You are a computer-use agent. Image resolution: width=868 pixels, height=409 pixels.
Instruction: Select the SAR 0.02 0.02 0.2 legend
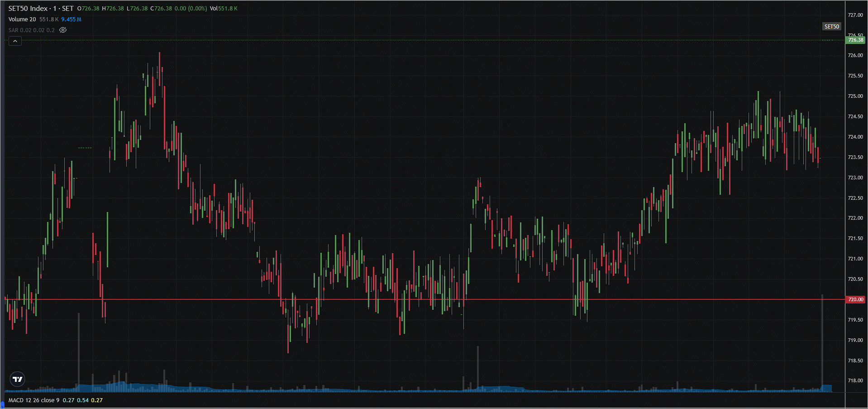(x=31, y=30)
